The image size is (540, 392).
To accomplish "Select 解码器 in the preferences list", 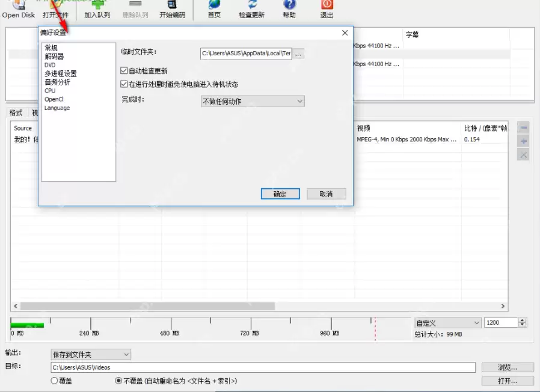I will click(x=54, y=56).
